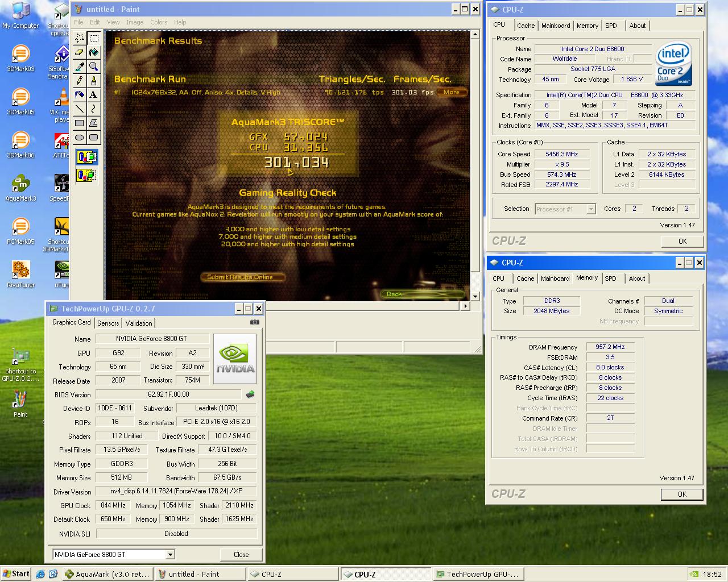The width and height of the screenshot is (728, 582).
Task: Open the Paint Help menu
Action: [x=180, y=22]
